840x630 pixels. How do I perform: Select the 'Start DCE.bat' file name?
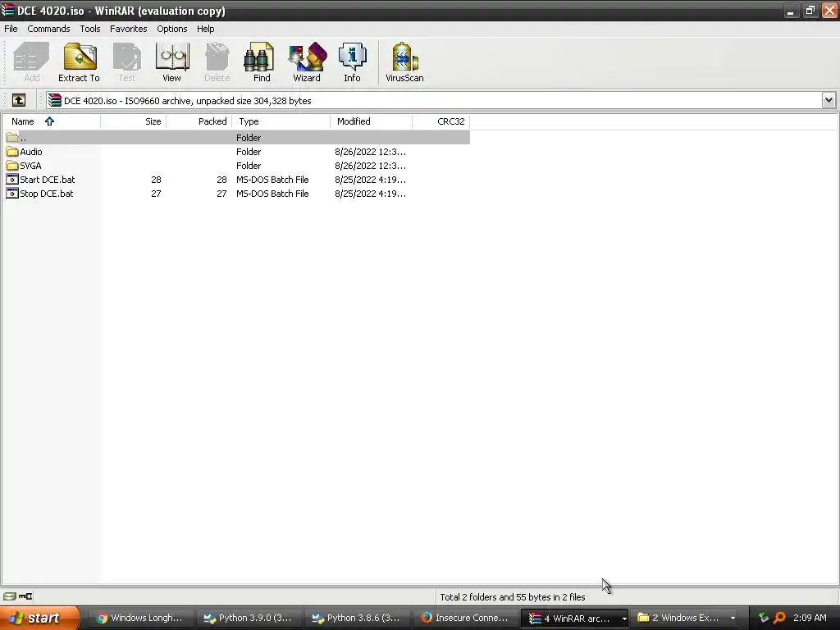point(47,180)
